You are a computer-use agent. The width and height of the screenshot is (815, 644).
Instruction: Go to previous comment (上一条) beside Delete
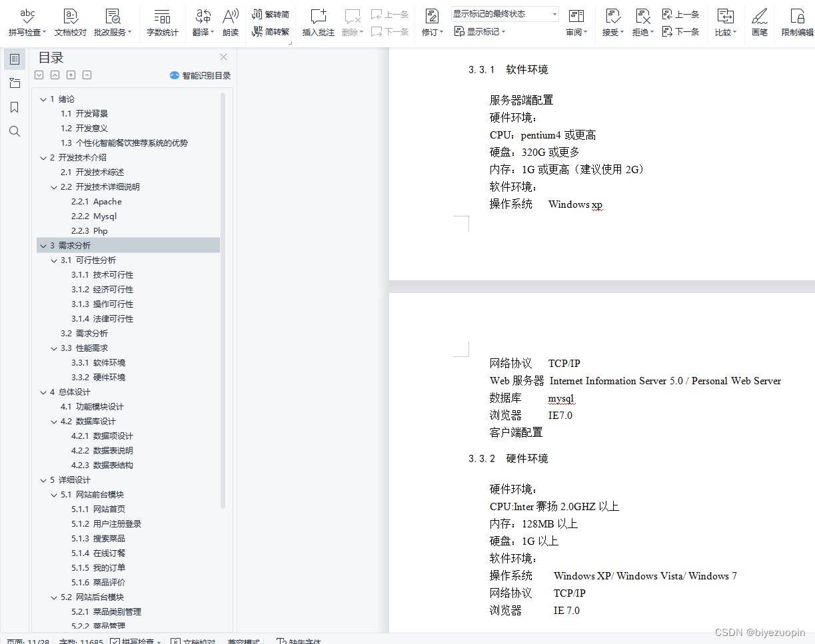point(390,14)
